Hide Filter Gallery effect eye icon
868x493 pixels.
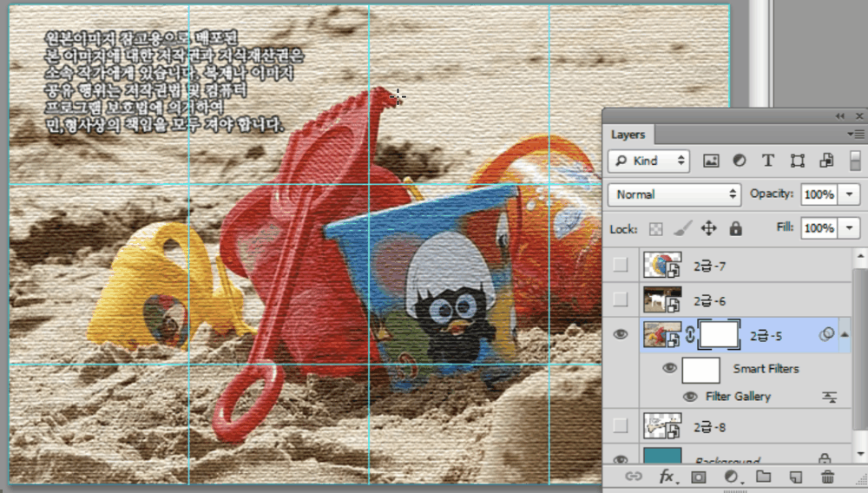(690, 397)
